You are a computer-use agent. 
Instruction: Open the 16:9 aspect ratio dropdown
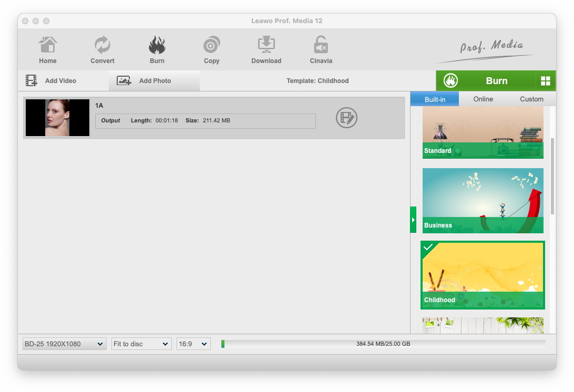point(193,344)
